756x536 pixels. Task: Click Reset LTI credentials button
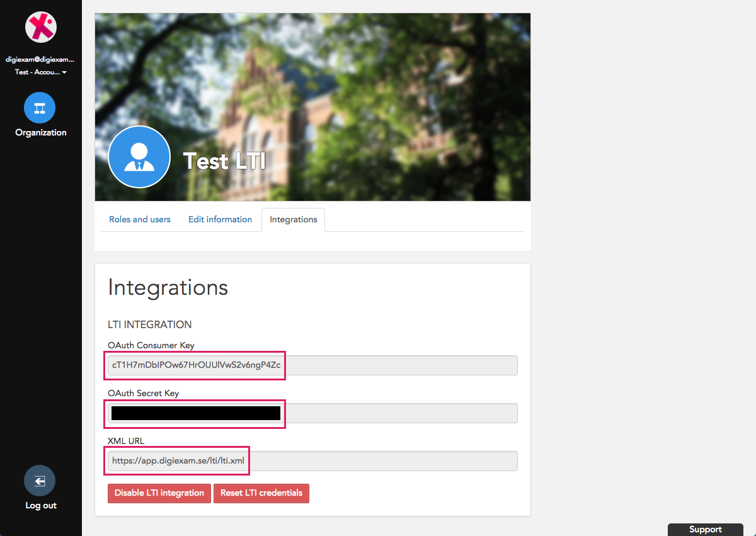click(x=261, y=493)
